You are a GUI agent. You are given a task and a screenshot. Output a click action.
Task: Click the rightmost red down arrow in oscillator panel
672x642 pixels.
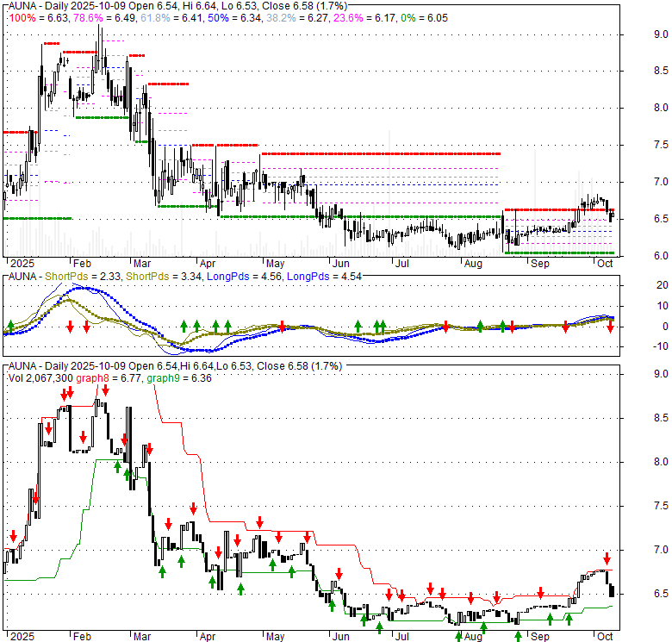pyautogui.click(x=610, y=327)
